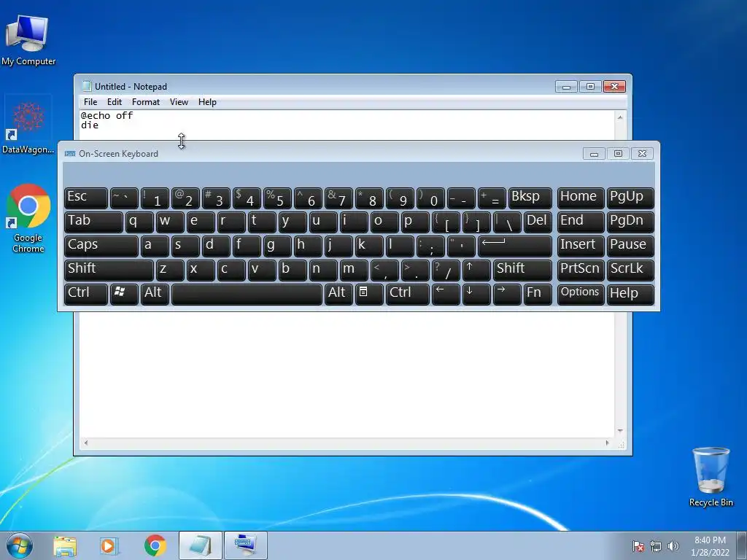This screenshot has height=560, width=747.
Task: Click the On-Screen Keyboard title bar icon
Action: tap(70, 153)
